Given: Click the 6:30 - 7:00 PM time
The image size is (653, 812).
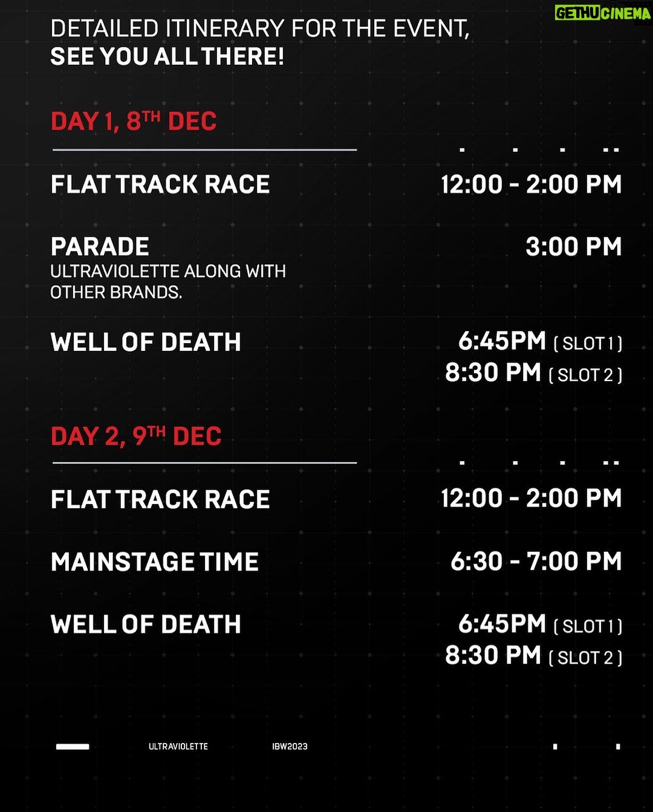Looking at the screenshot, I should tap(536, 562).
